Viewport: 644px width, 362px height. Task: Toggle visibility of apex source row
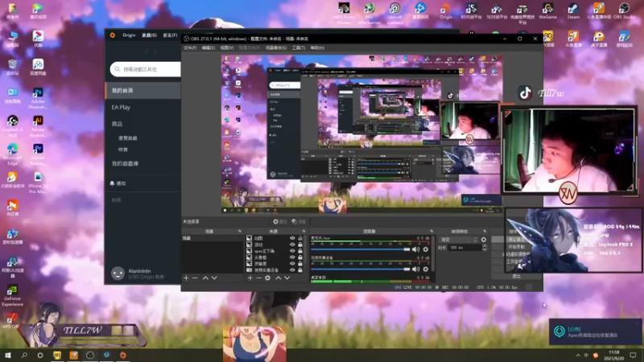(292, 251)
